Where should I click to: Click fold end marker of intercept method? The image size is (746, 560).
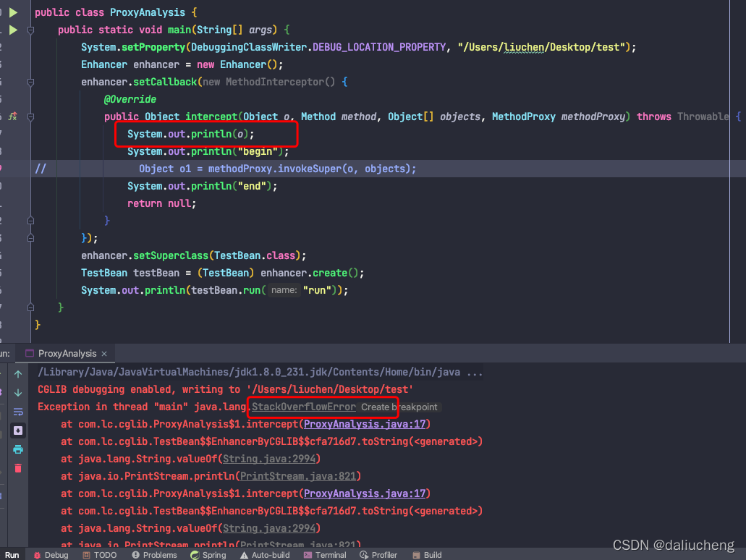(31, 221)
